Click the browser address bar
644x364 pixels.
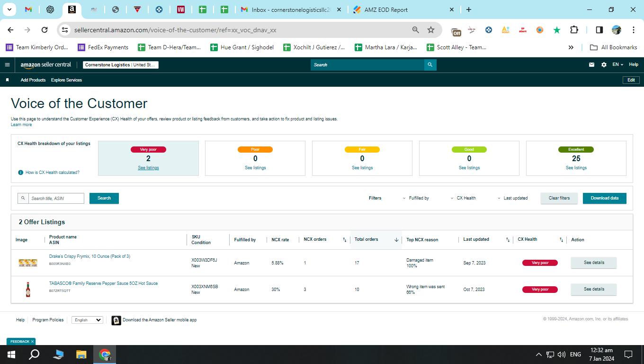pos(241,30)
